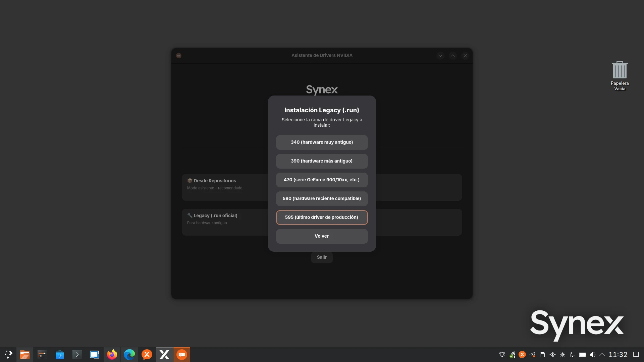Choose the 595 último driver de producción
Image resolution: width=644 pixels, height=362 pixels.
point(322,217)
